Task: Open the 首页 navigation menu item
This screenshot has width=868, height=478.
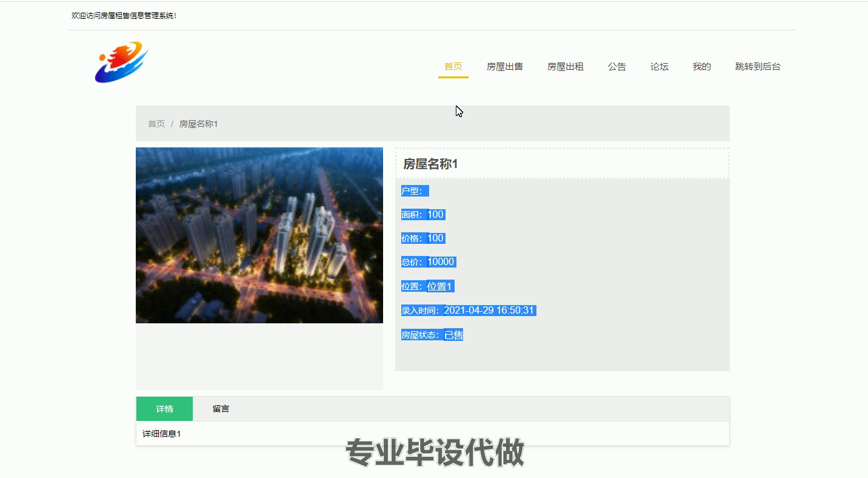Action: click(453, 67)
